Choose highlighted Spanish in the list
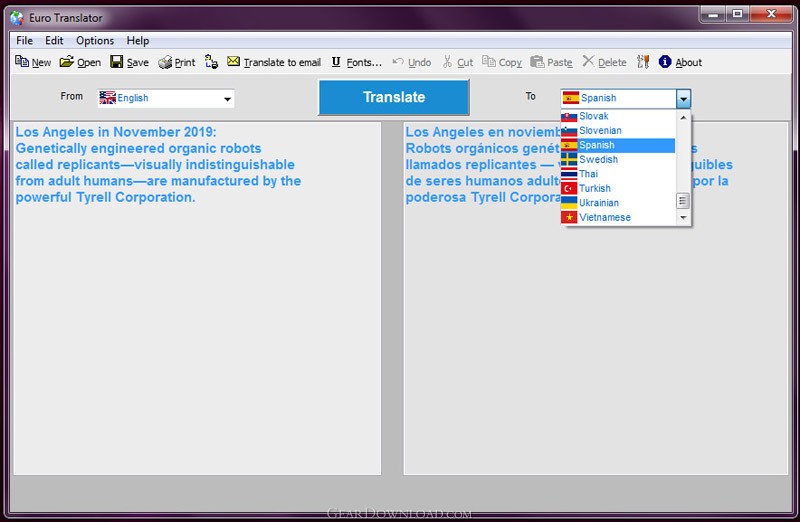 pyautogui.click(x=618, y=145)
